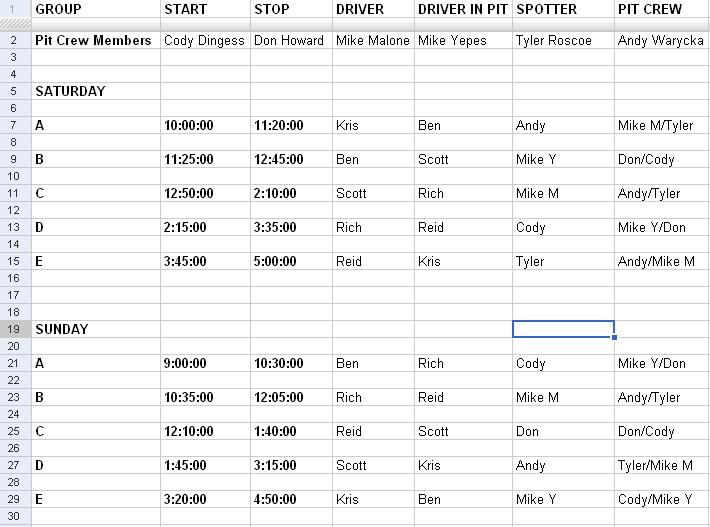This screenshot has height=527, width=710.
Task: Select the GROUP header cell
Action: (96, 9)
